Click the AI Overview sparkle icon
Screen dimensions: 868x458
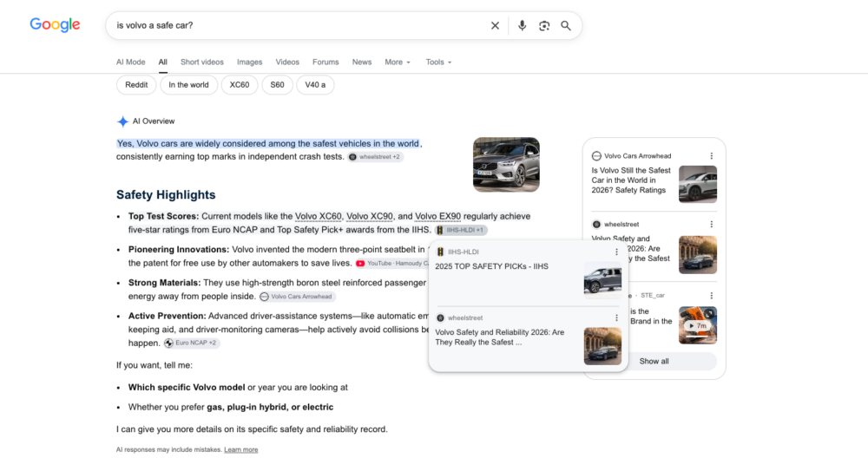(x=122, y=121)
